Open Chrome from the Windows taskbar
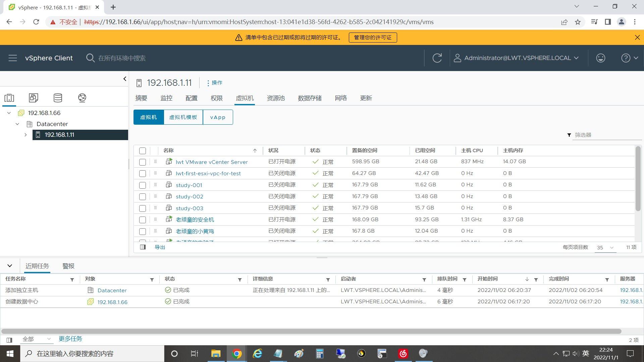Image resolution: width=644 pixels, height=362 pixels. [237, 354]
